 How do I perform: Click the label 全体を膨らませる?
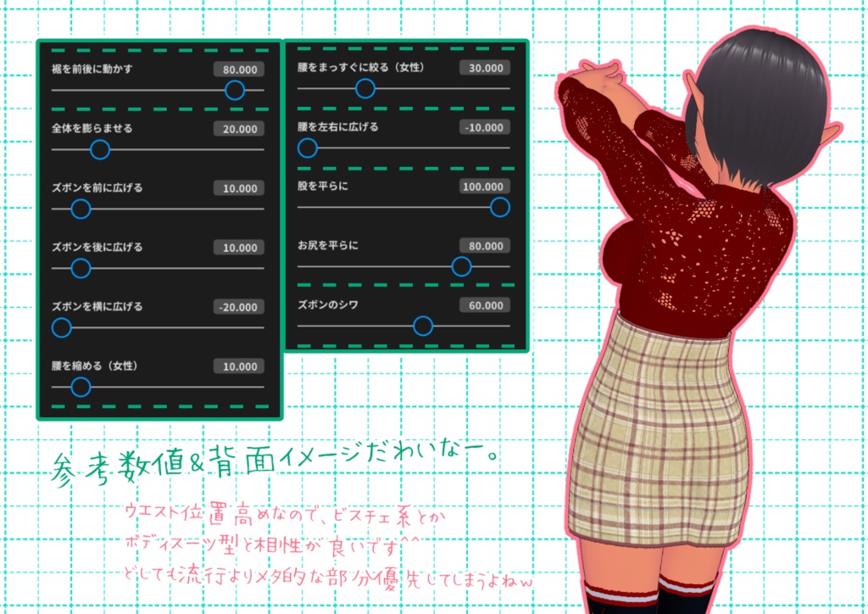(x=92, y=128)
